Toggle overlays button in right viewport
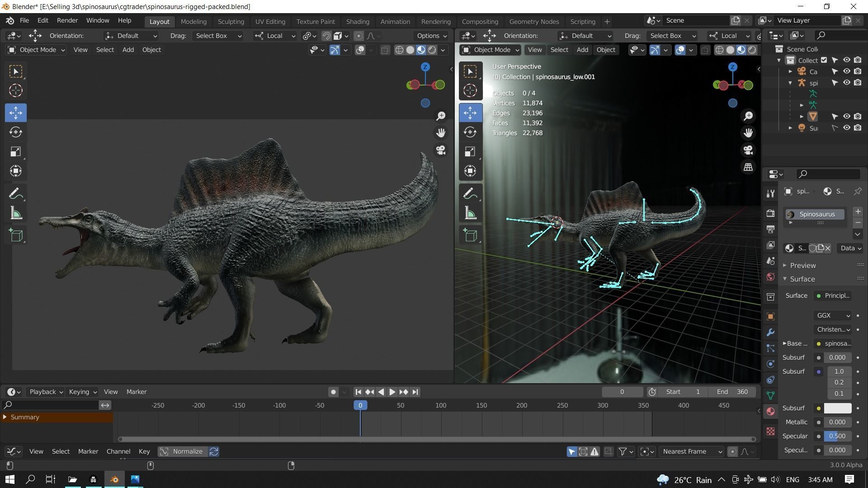Image resolution: width=868 pixels, height=488 pixels. tap(680, 50)
